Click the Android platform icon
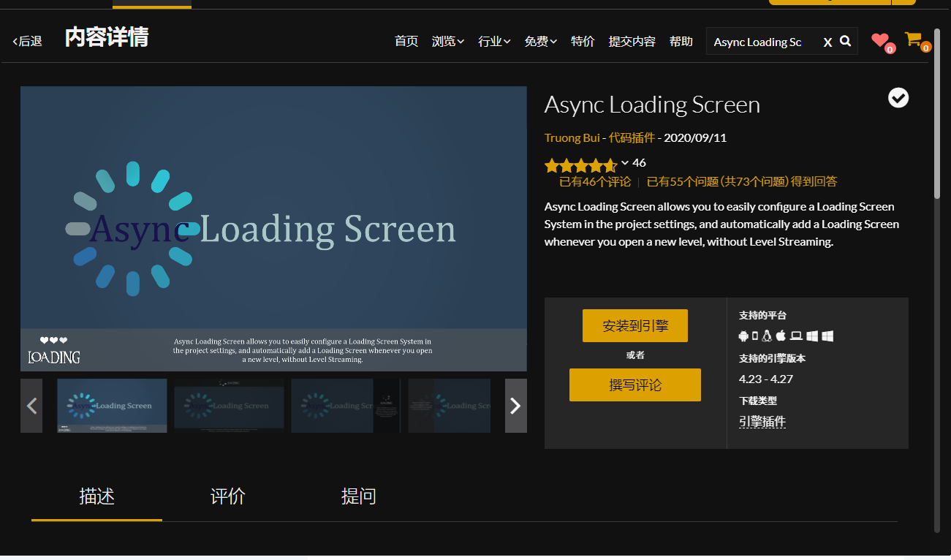Viewport: 951px width, 560px height. click(744, 336)
